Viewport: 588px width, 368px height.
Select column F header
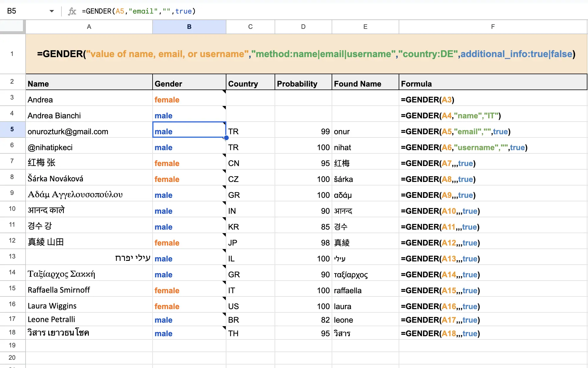click(493, 27)
